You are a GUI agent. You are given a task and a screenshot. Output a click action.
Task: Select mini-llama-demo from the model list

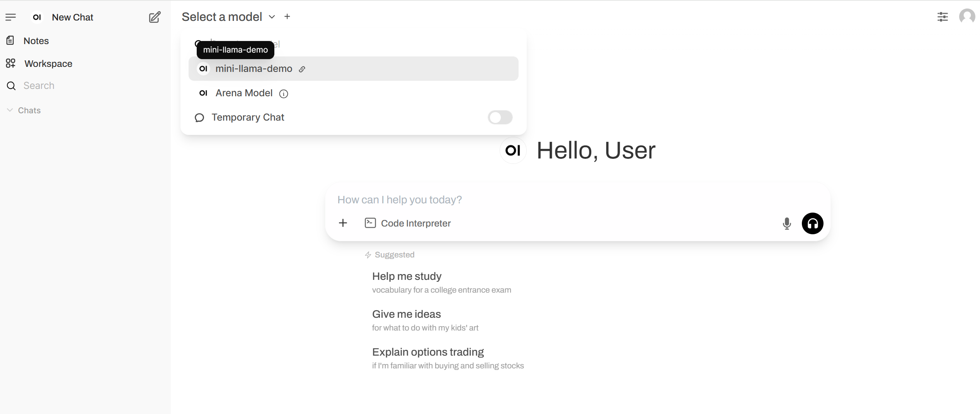coord(254,69)
